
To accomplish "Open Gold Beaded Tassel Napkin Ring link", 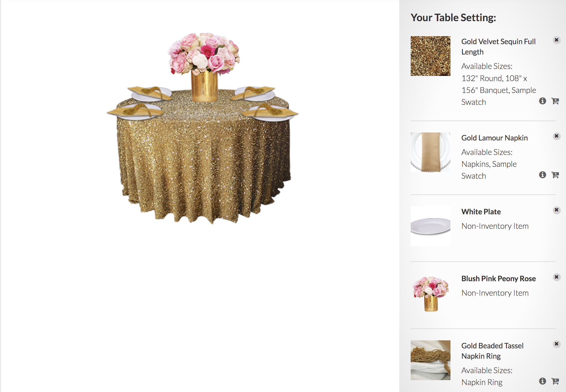I will [x=492, y=351].
